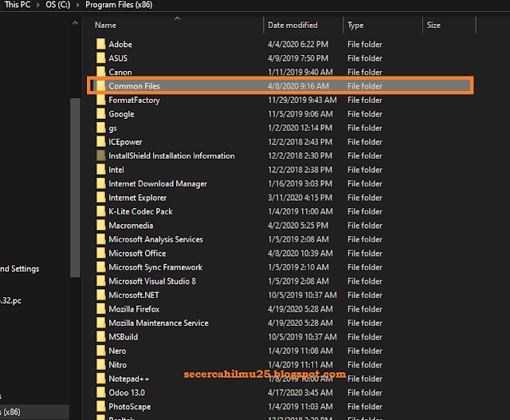Click the Name column sort arrow
The image size is (510, 420).
click(x=177, y=18)
